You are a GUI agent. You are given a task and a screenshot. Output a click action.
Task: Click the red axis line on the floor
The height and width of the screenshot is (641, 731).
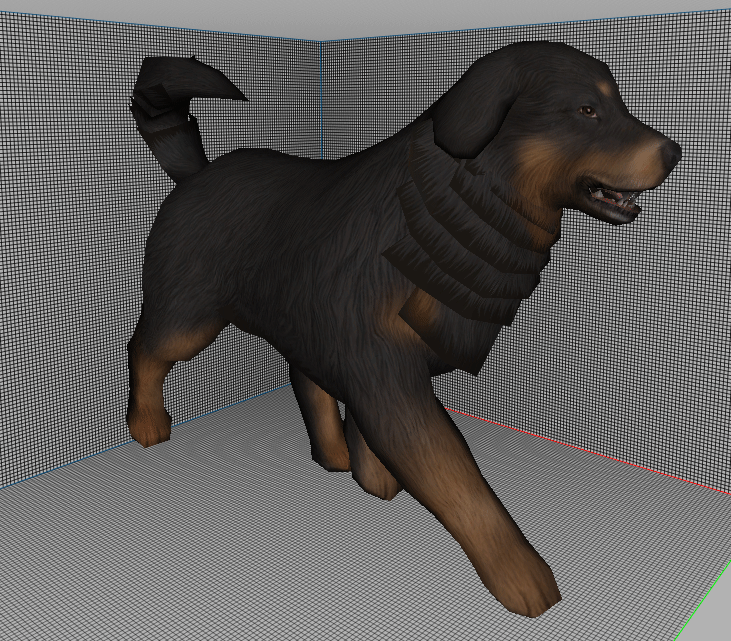[587, 448]
